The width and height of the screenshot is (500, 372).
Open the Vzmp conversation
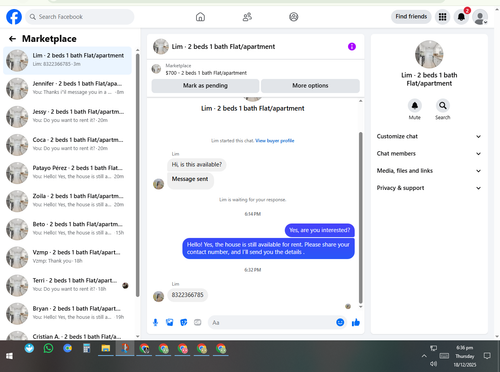click(x=67, y=257)
